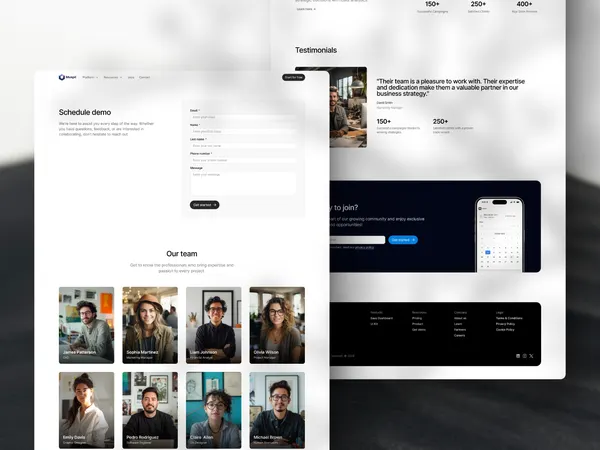Open the footer Saas Dashboard link

[382, 318]
